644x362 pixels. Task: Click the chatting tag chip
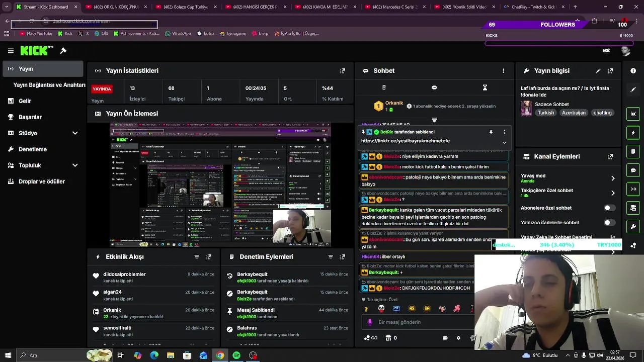(602, 113)
